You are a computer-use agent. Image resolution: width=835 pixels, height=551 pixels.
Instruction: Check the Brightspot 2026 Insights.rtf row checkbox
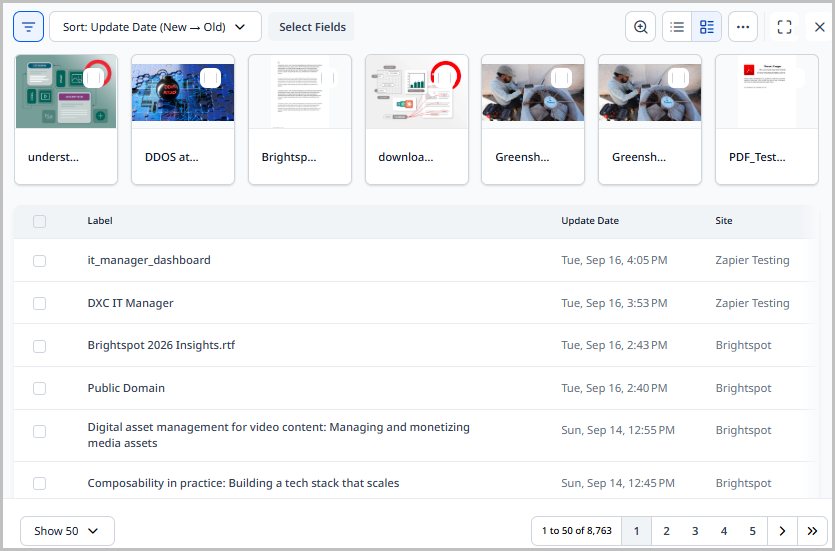tap(39, 346)
